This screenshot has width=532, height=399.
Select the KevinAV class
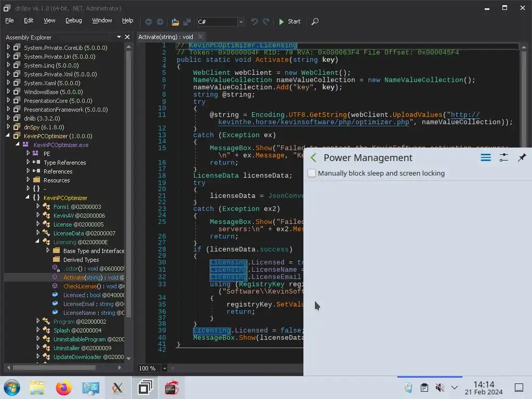point(79,216)
